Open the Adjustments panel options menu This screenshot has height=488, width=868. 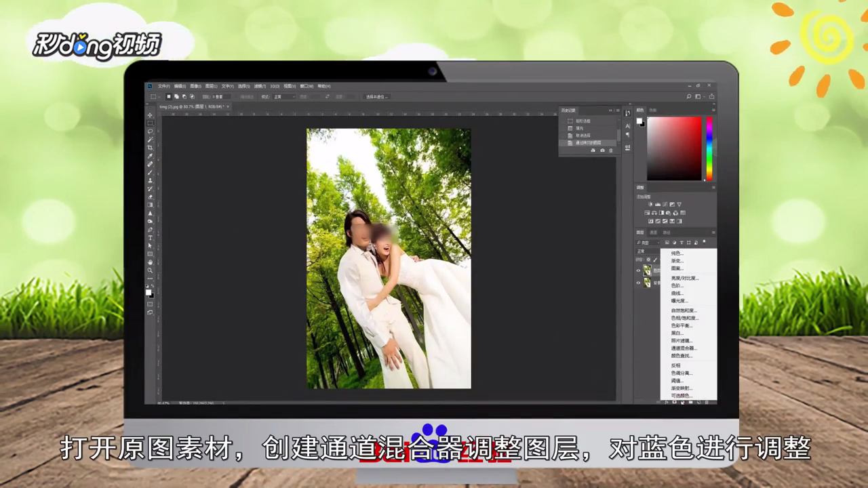pyautogui.click(x=713, y=187)
